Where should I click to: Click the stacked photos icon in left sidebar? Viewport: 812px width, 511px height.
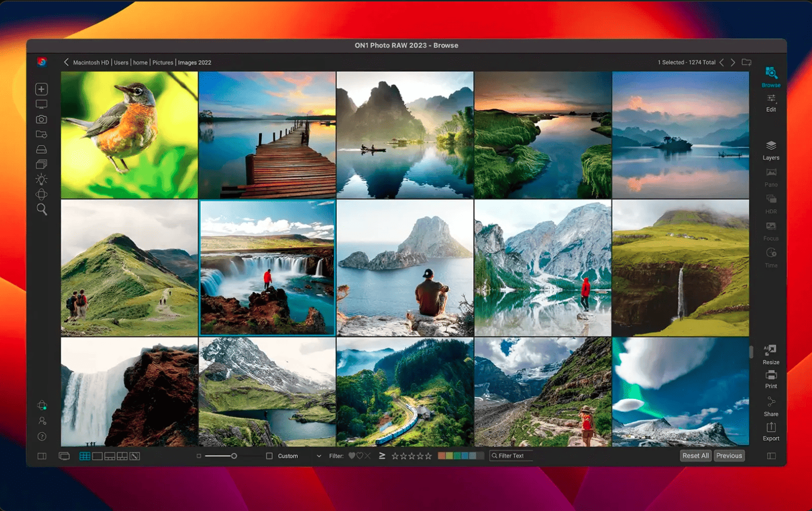click(x=42, y=164)
